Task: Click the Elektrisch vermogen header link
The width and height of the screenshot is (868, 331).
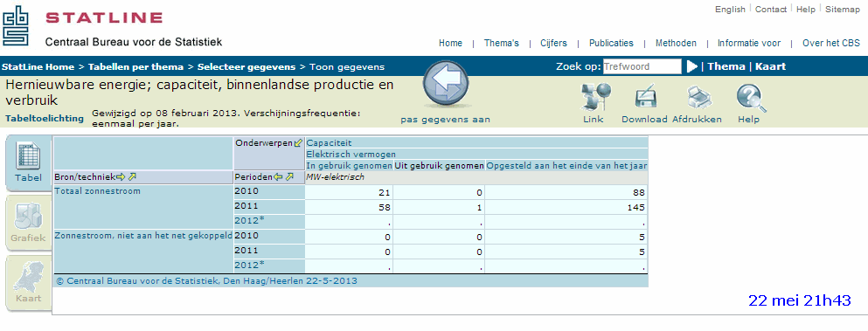Action: [351, 155]
